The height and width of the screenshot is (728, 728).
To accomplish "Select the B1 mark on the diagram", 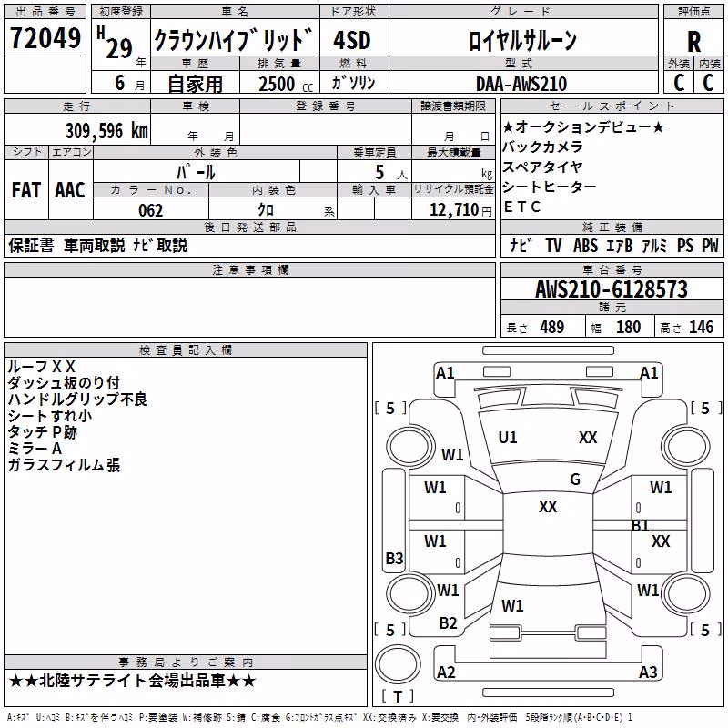I will 641,526.
